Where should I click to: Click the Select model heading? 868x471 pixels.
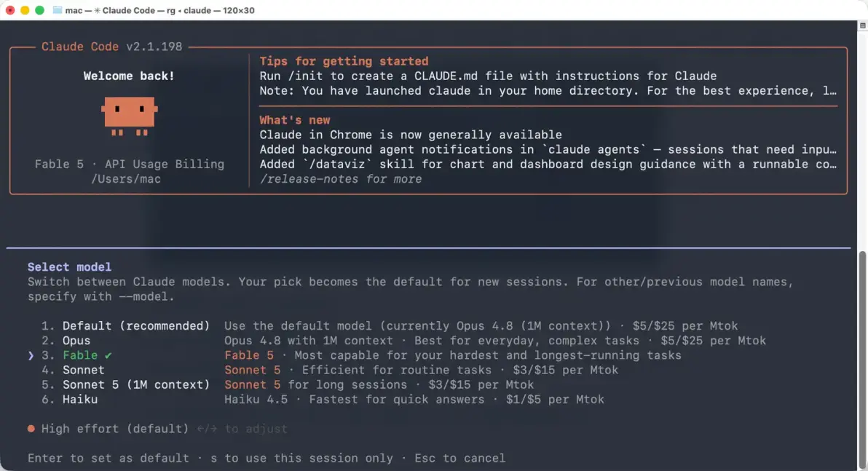pos(69,266)
